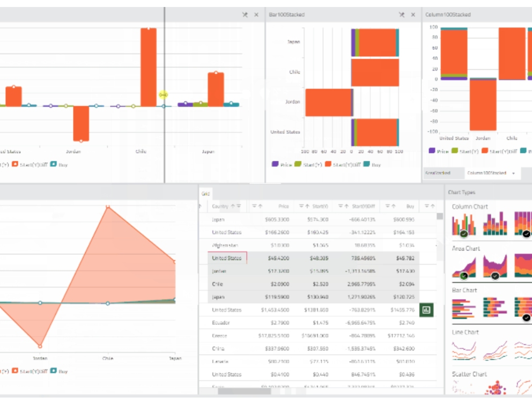This screenshot has height=399, width=532.
Task: Click the green chart button beside the grid
Action: coord(426,310)
